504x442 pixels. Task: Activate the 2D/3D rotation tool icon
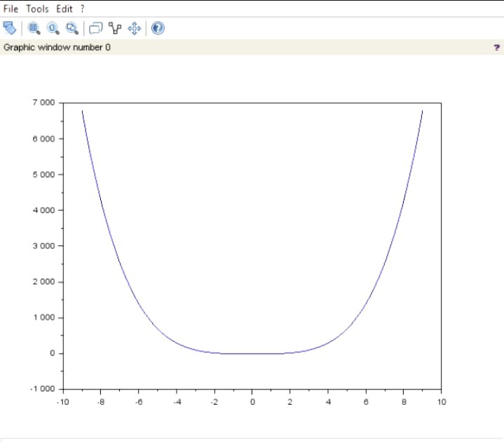(9, 28)
